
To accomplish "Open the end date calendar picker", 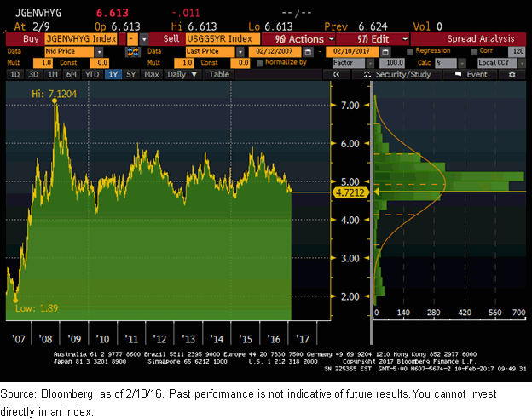I will tap(385, 52).
